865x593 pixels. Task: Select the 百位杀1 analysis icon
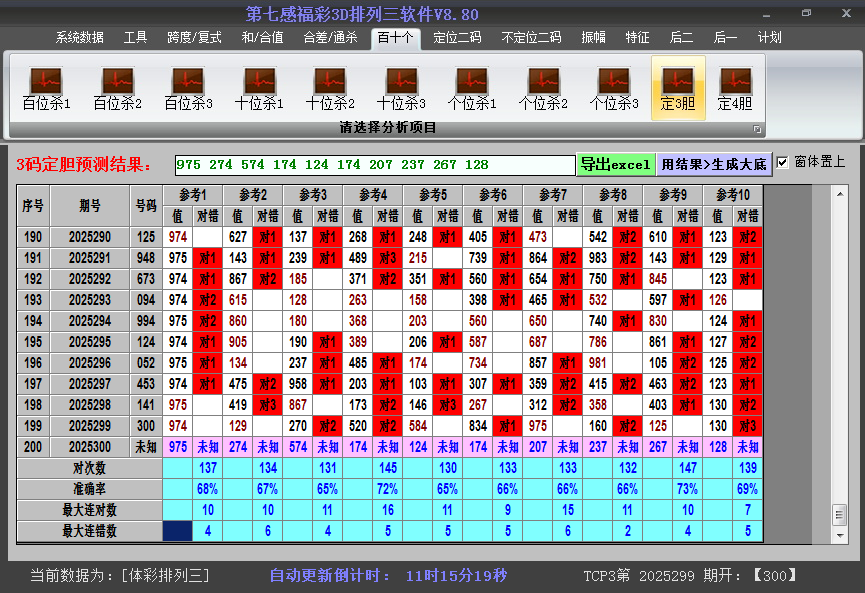[x=44, y=85]
